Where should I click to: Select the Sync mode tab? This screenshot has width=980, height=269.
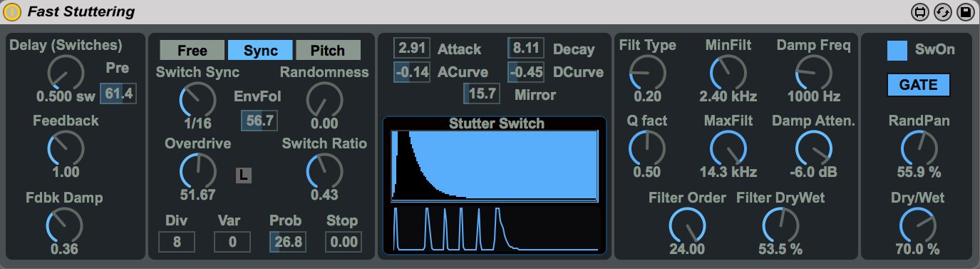pyautogui.click(x=260, y=50)
